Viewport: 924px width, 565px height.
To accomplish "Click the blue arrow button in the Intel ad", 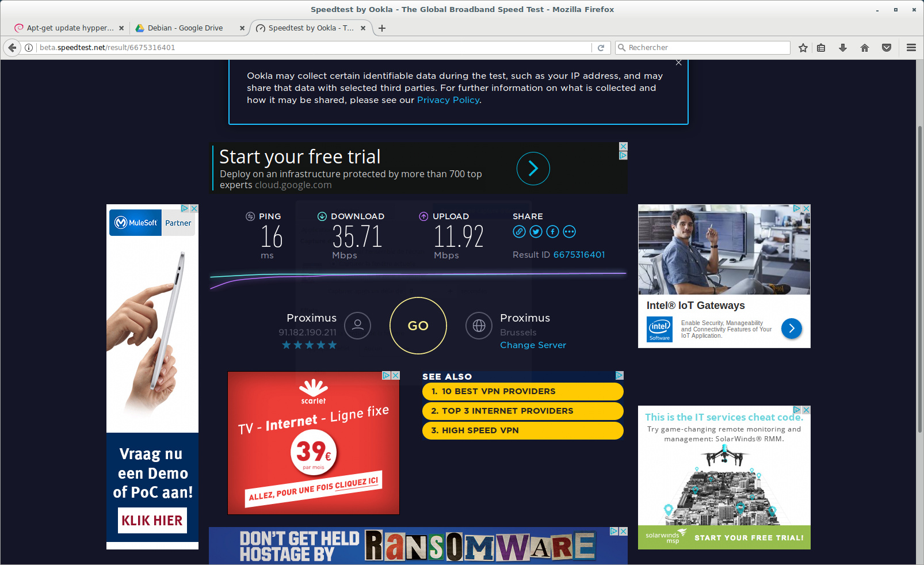I will 792,329.
